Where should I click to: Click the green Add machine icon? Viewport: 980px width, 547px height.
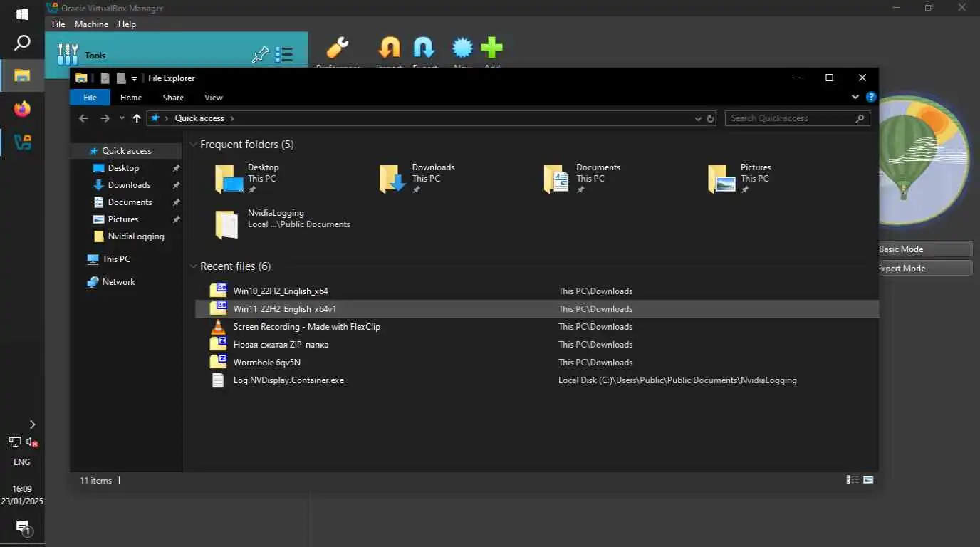pos(491,48)
